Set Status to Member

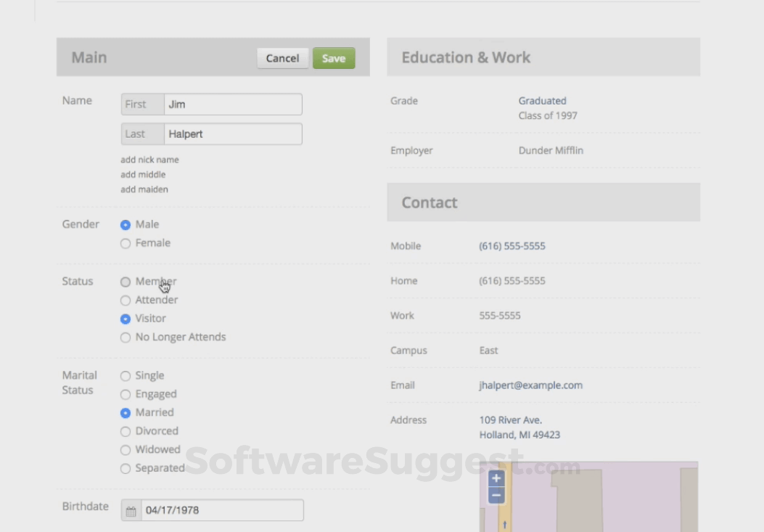pos(125,282)
